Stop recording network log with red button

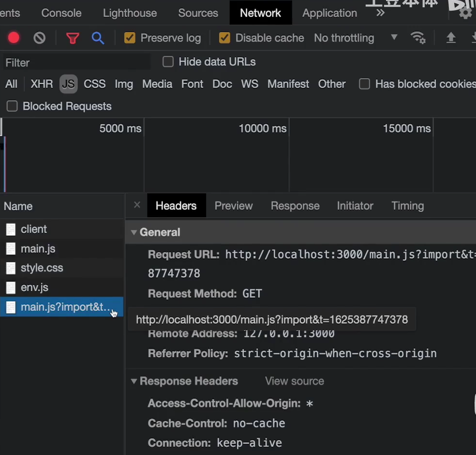[14, 38]
